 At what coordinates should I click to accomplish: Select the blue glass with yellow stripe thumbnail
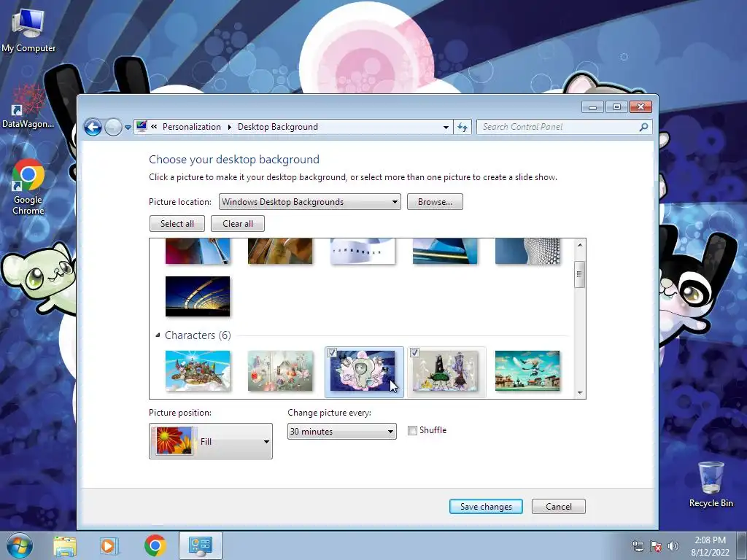click(x=445, y=251)
